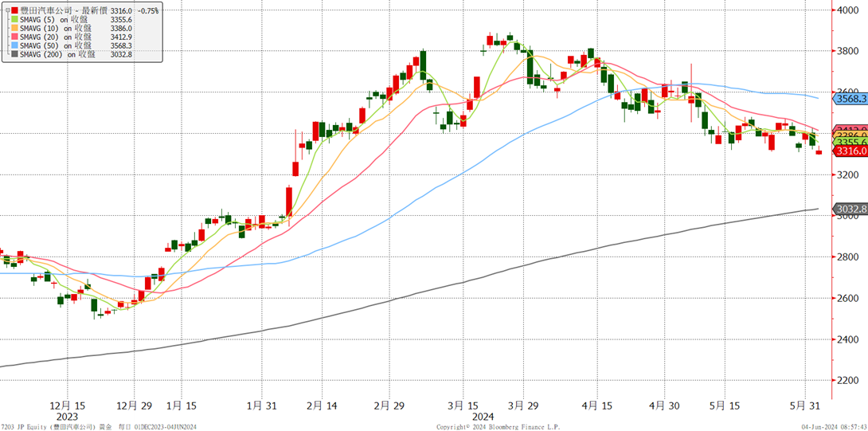The image size is (868, 431).
Task: Click the 2023 year label on the axis
Action: pyautogui.click(x=68, y=416)
